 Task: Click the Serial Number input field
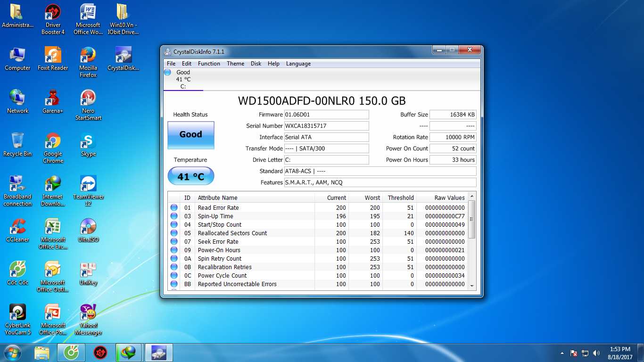pos(326,126)
